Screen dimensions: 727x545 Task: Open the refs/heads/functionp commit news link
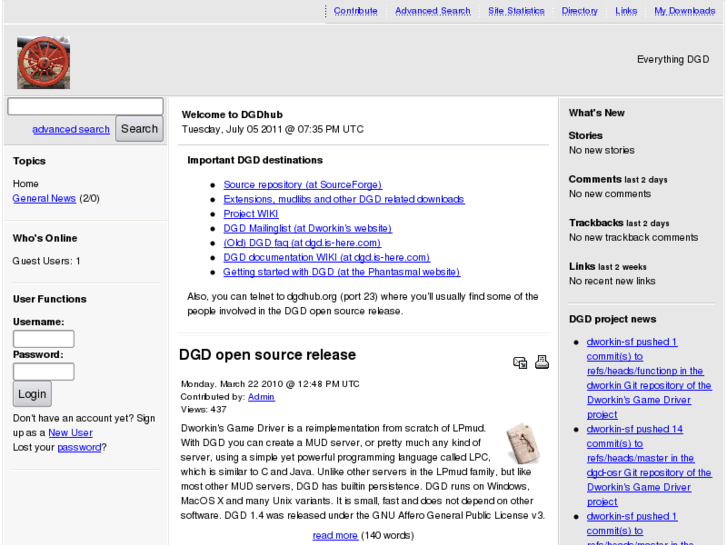(648, 378)
